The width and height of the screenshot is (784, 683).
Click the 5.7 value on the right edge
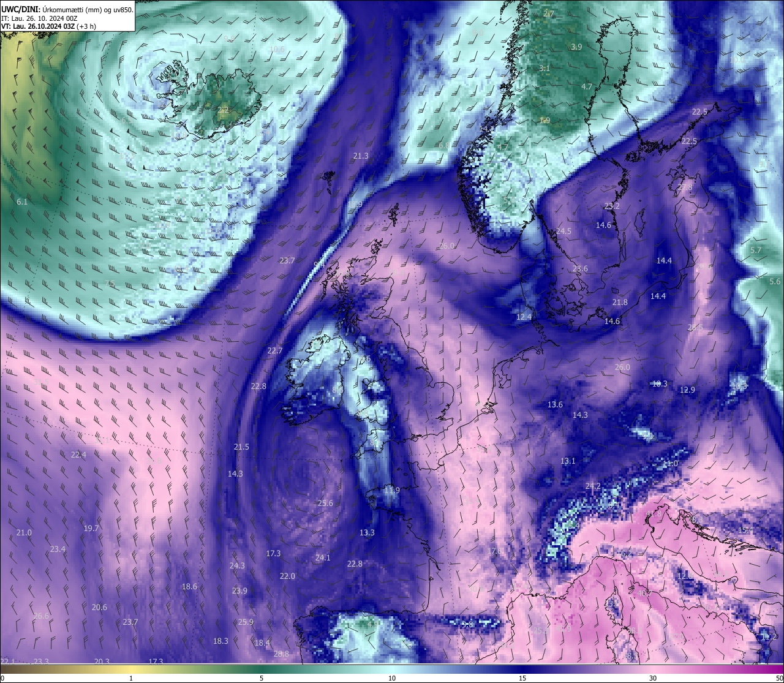click(x=756, y=250)
